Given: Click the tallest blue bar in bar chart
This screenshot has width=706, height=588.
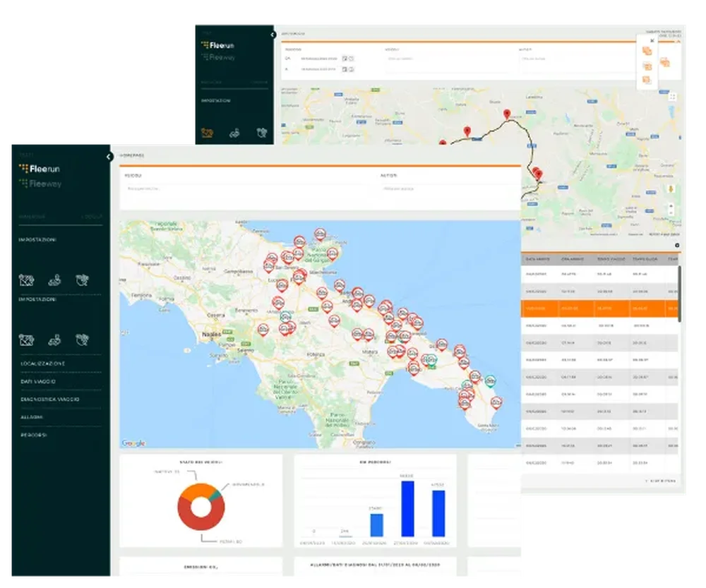Looking at the screenshot, I should click(407, 509).
